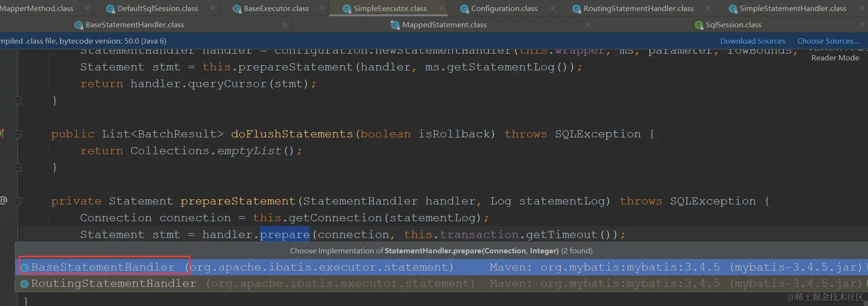Close the RoutingStatementHandler.class tab

[707, 8]
